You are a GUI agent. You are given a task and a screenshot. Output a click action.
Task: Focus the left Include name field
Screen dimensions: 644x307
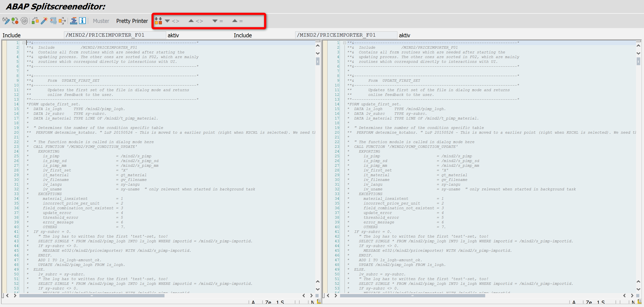pos(115,35)
